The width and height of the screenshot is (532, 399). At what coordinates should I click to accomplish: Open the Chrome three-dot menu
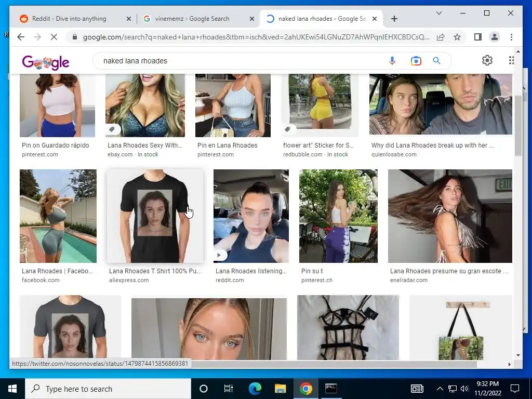[511, 37]
